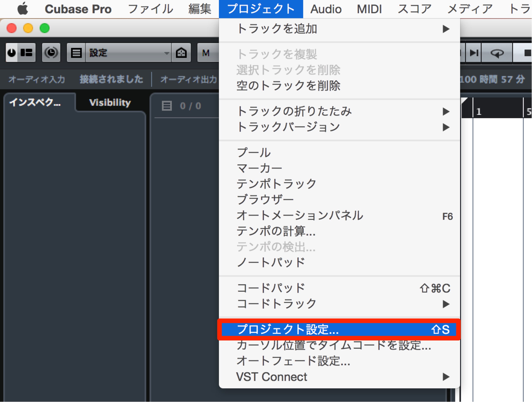The image size is (532, 402).
Task: Expand VST Connect submenu
Action: pyautogui.click(x=339, y=377)
